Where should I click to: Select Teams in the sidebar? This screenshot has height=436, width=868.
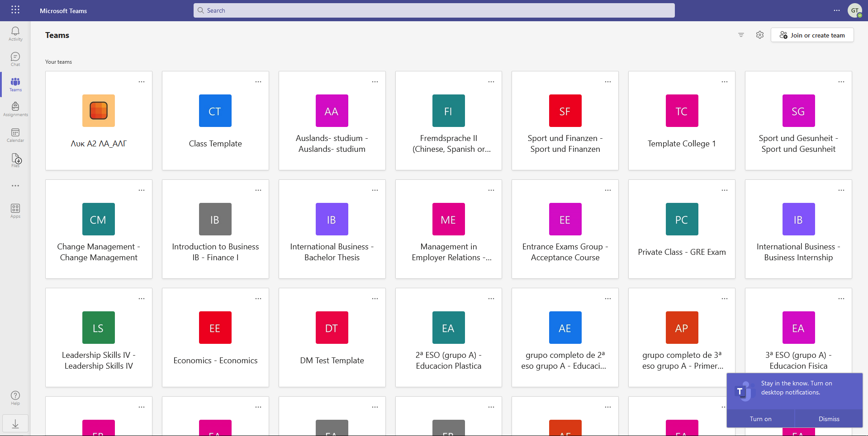point(15,84)
